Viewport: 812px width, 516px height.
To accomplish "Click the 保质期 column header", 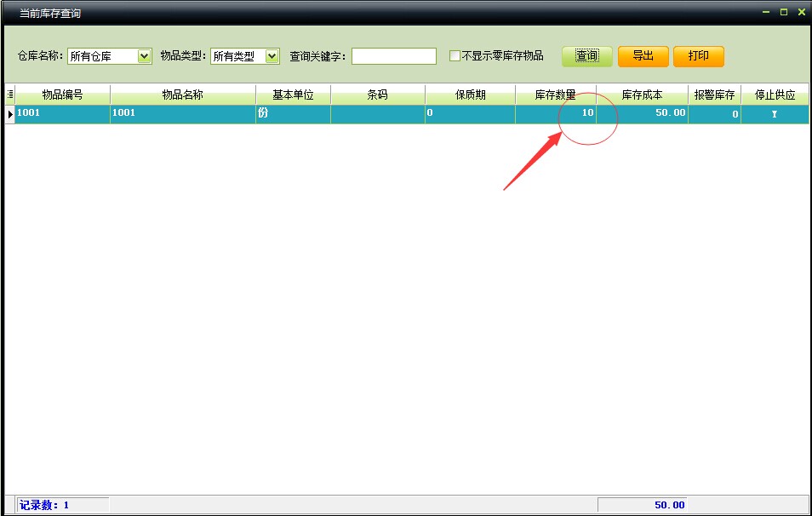I will pyautogui.click(x=470, y=95).
